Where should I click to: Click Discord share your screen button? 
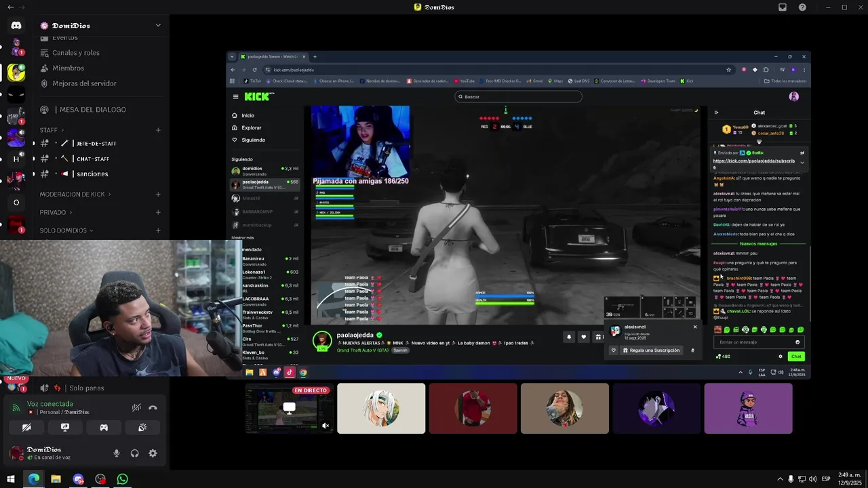click(x=65, y=428)
